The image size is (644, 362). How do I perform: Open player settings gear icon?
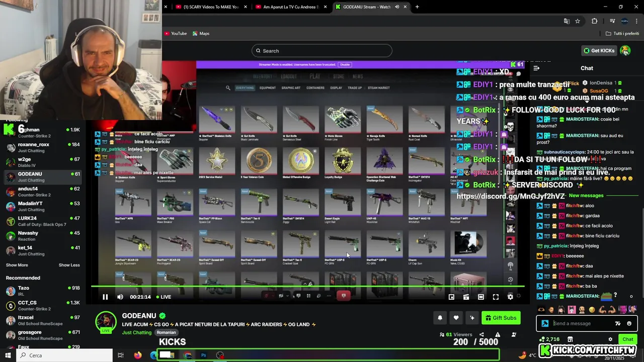click(510, 297)
